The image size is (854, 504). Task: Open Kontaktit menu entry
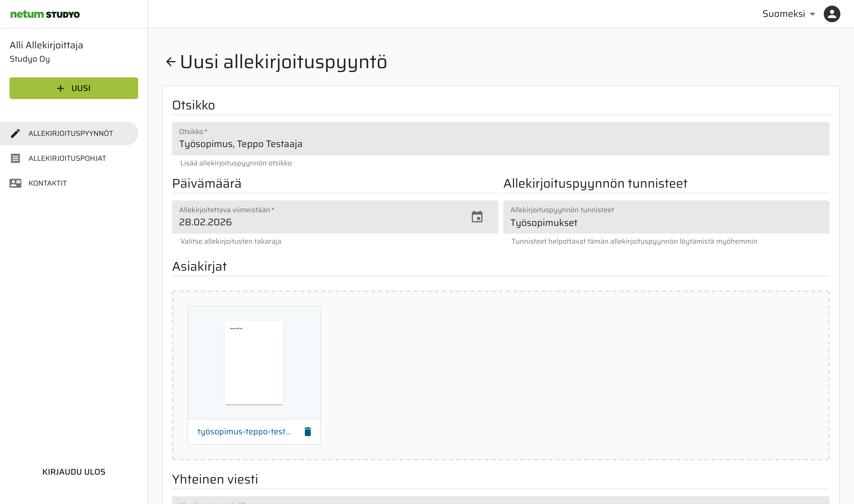(x=47, y=183)
